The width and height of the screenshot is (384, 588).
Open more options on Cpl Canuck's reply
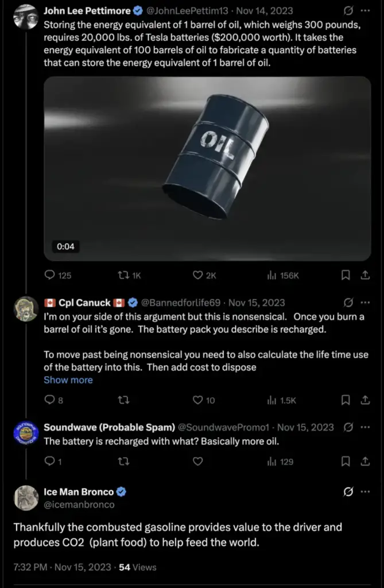(365, 302)
